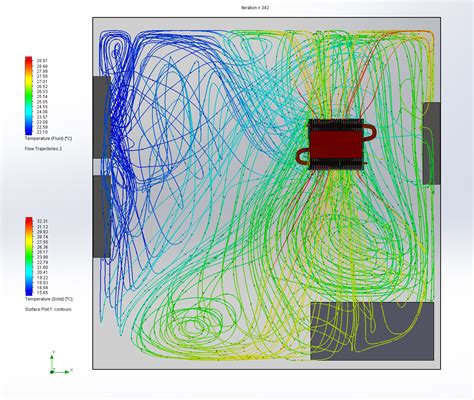Image resolution: width=474 pixels, height=400 pixels.
Task: Click the Temperature (Solid) color legend bar
Action: [x=29, y=256]
